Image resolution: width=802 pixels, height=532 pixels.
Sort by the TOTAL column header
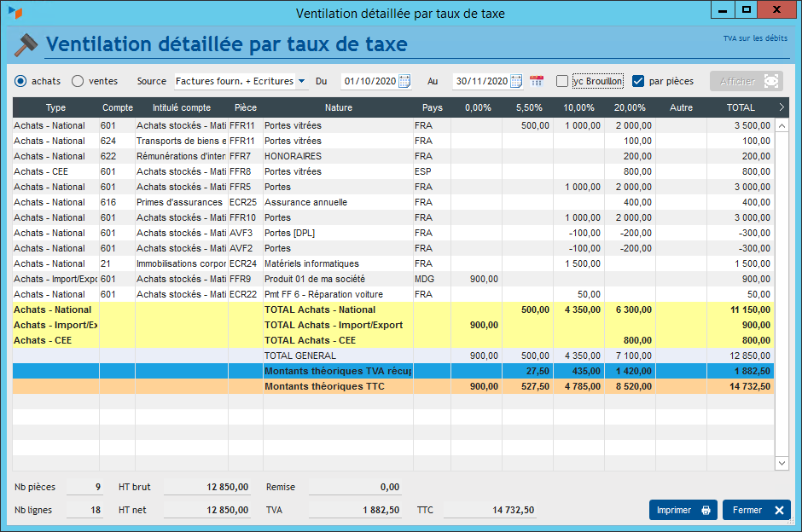(740, 107)
